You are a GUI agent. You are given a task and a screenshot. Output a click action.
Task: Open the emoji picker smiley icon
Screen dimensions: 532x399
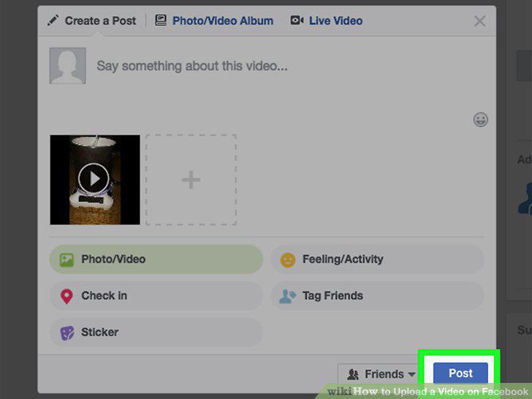pyautogui.click(x=480, y=120)
